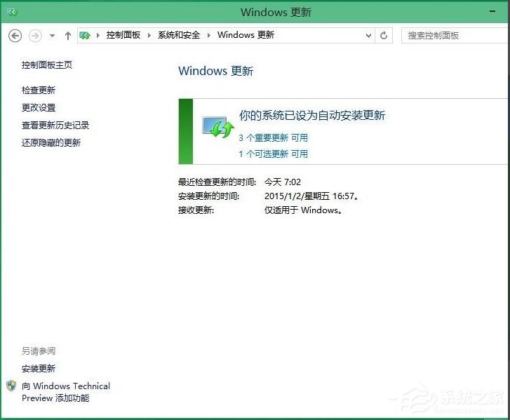The width and height of the screenshot is (510, 420).
Task: Expand the chevron before Windows 更新 breadcrumb
Action: click(x=209, y=35)
